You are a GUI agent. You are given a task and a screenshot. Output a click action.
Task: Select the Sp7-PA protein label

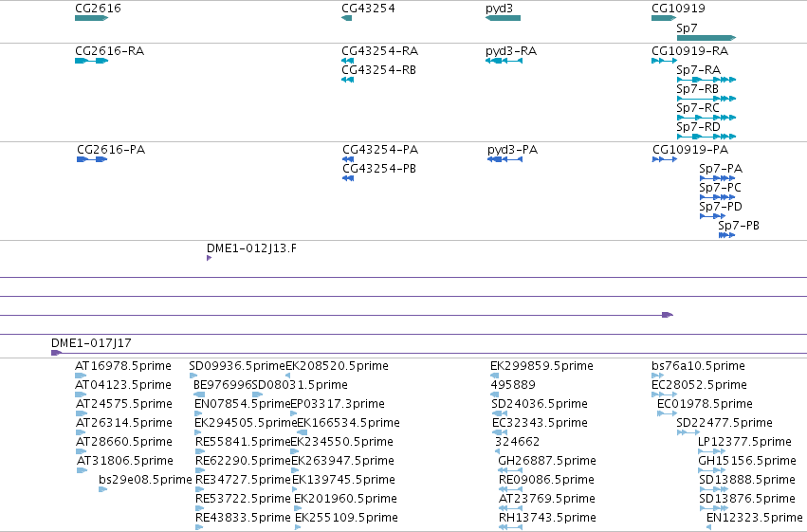coord(721,169)
